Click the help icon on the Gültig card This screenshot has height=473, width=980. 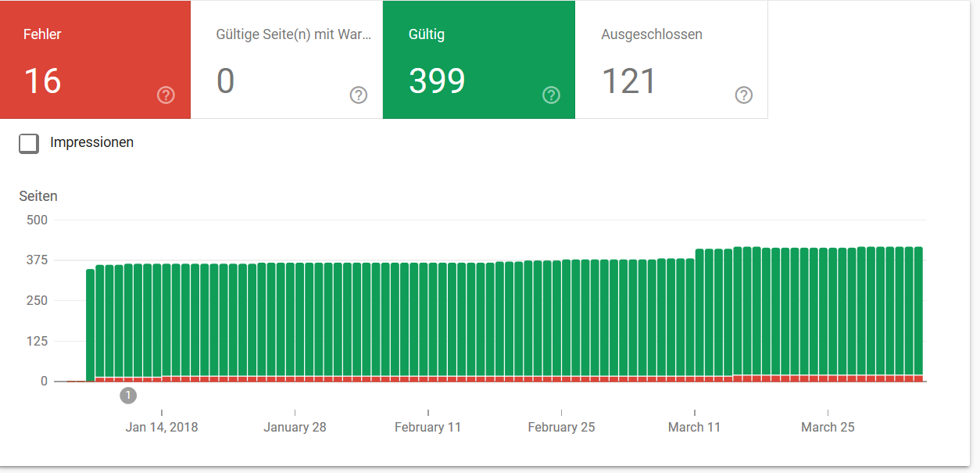tap(551, 95)
